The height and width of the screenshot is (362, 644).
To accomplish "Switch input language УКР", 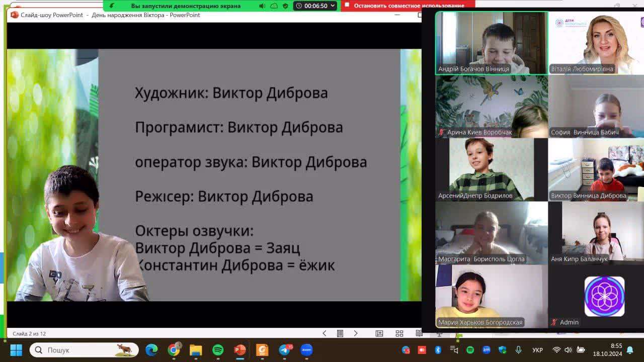I will (537, 350).
